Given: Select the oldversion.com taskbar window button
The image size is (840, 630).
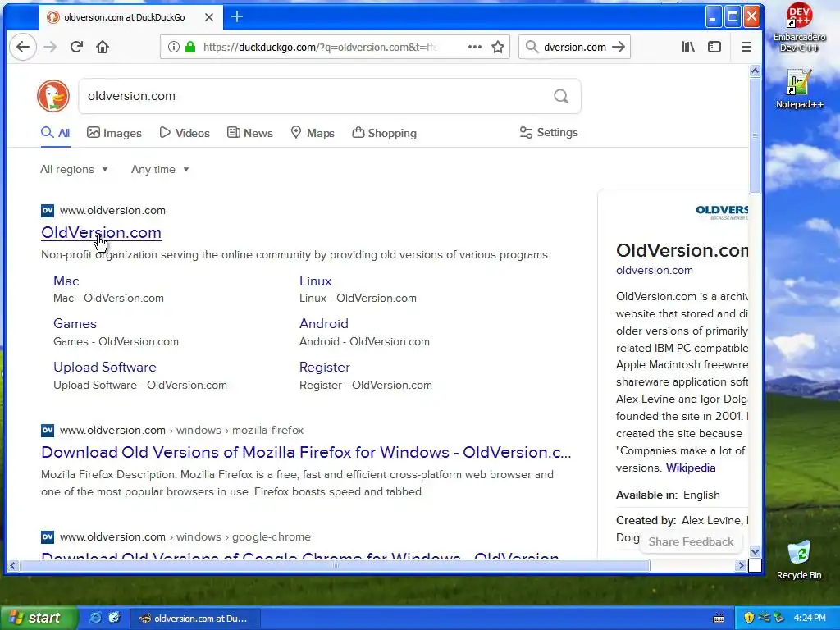Looking at the screenshot, I should pos(195,619).
